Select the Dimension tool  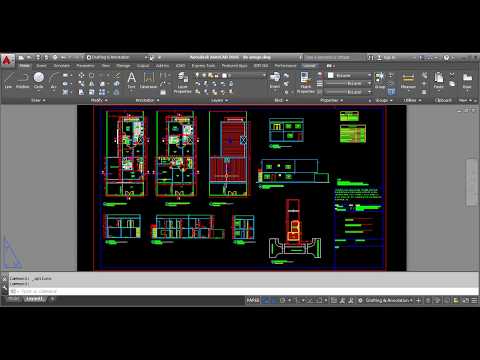coord(148,80)
